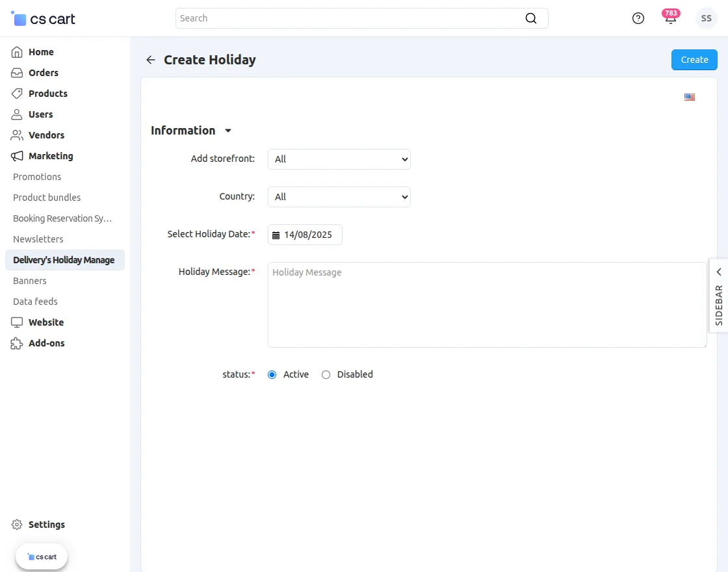Image resolution: width=728 pixels, height=572 pixels.
Task: Click the SS user avatar
Action: (706, 18)
